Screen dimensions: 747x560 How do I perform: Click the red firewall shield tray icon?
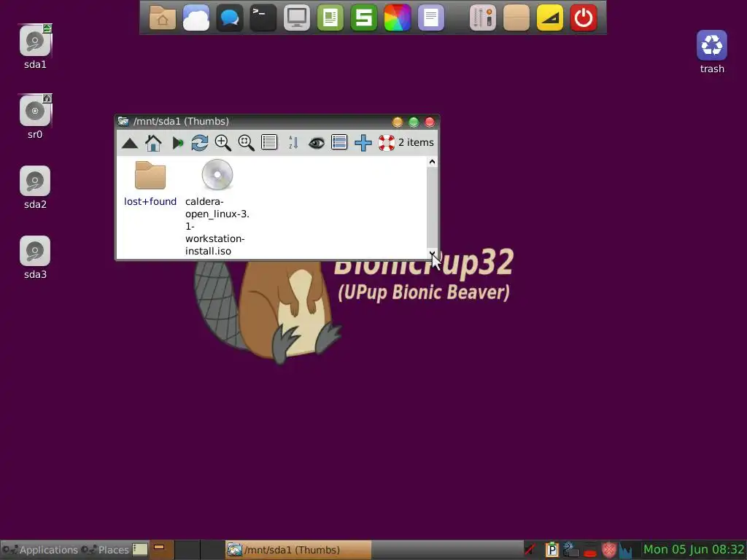tap(609, 550)
